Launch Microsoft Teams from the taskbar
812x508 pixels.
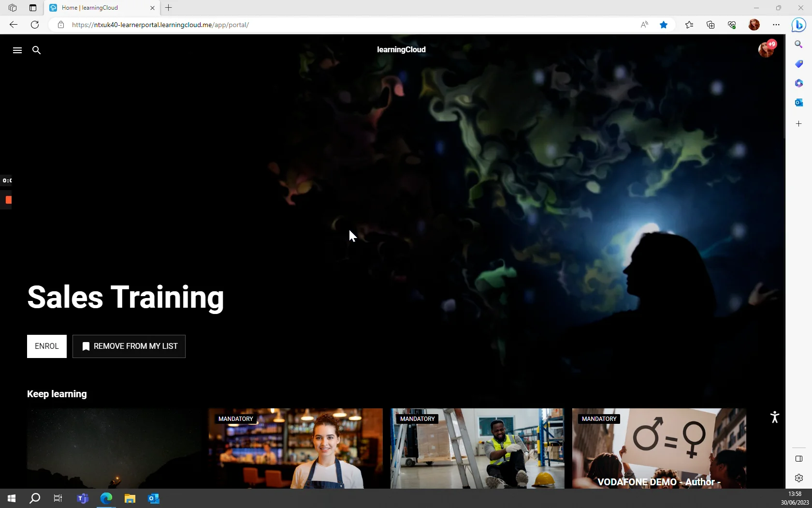(x=83, y=499)
